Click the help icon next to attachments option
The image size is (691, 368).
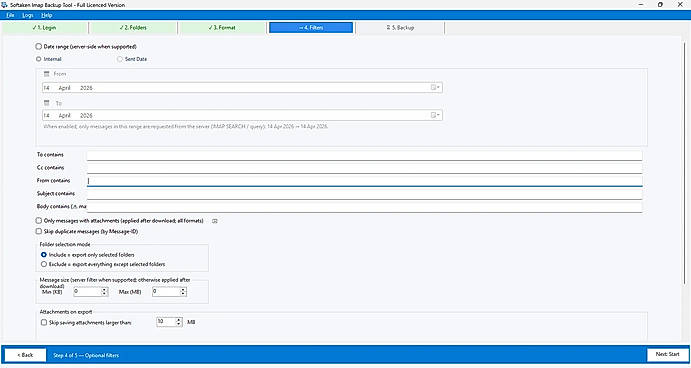coord(215,221)
